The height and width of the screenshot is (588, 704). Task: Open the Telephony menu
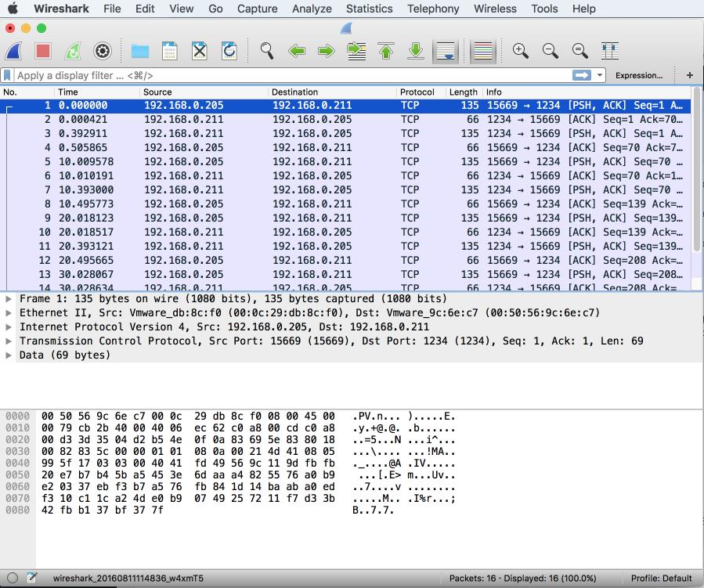433,9
